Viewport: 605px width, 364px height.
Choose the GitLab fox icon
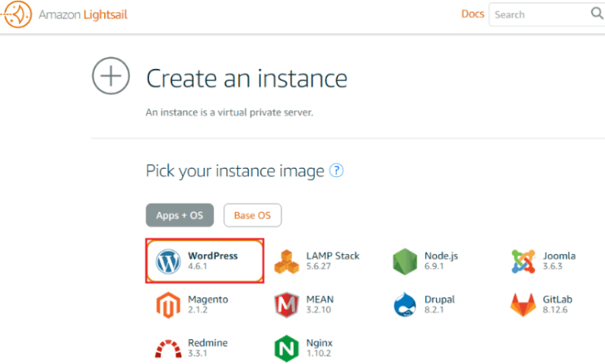point(523,305)
